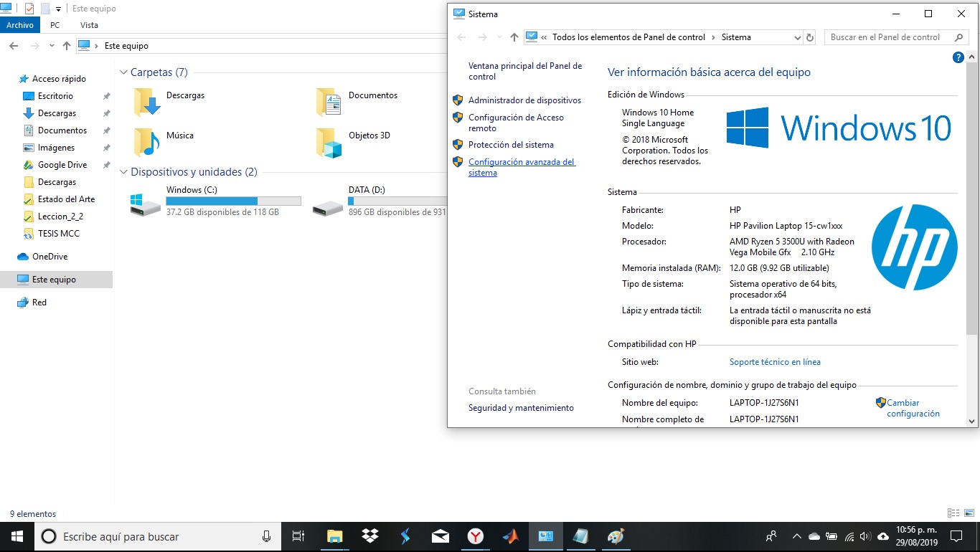Open MATLAB from the taskbar

pos(510,536)
